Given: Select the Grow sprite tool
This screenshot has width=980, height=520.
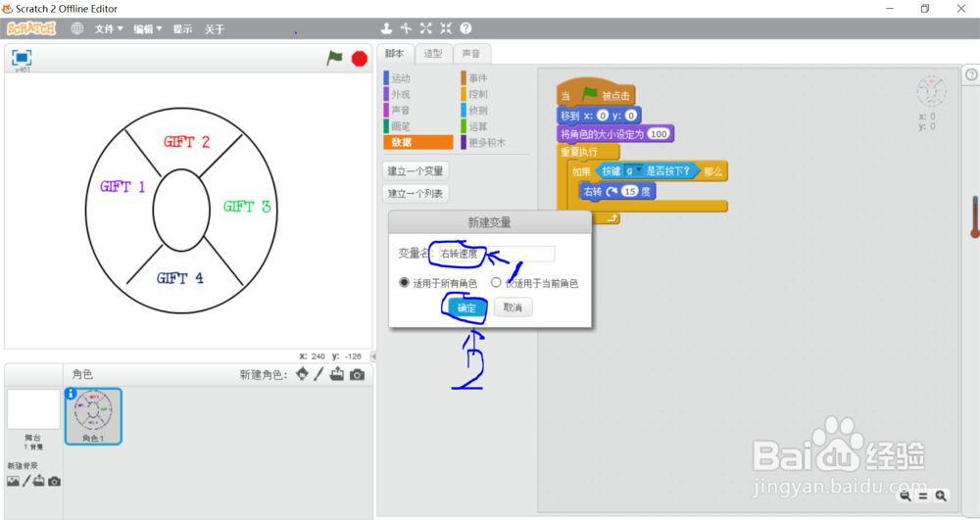Looking at the screenshot, I should click(425, 28).
